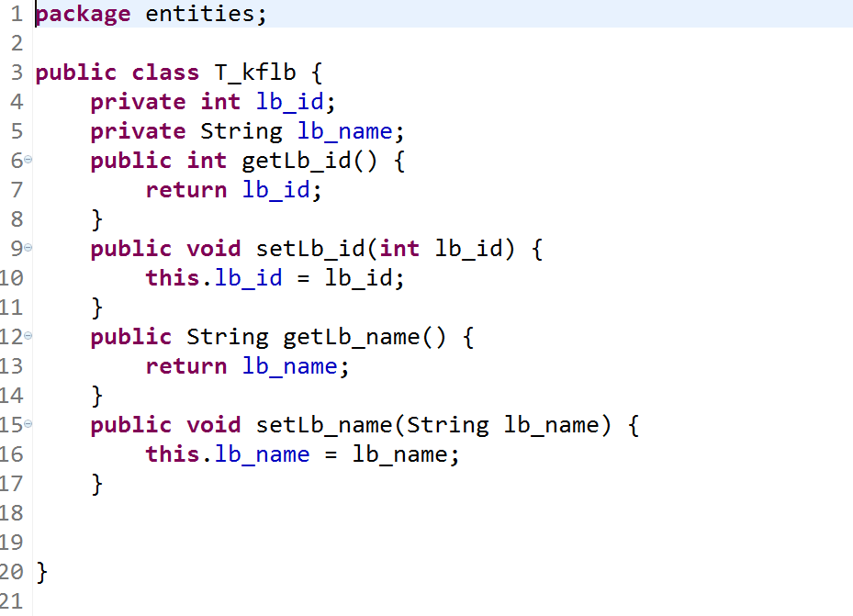Click 'String' return type of getLb_name

tap(228, 337)
